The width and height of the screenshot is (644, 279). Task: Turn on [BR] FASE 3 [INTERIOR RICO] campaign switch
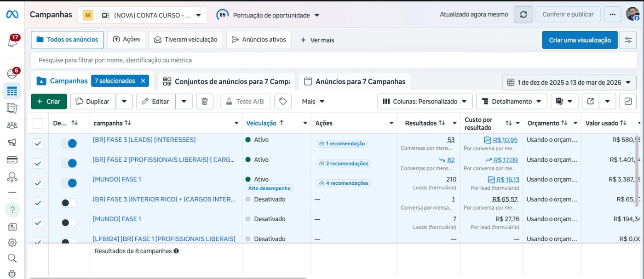click(69, 203)
